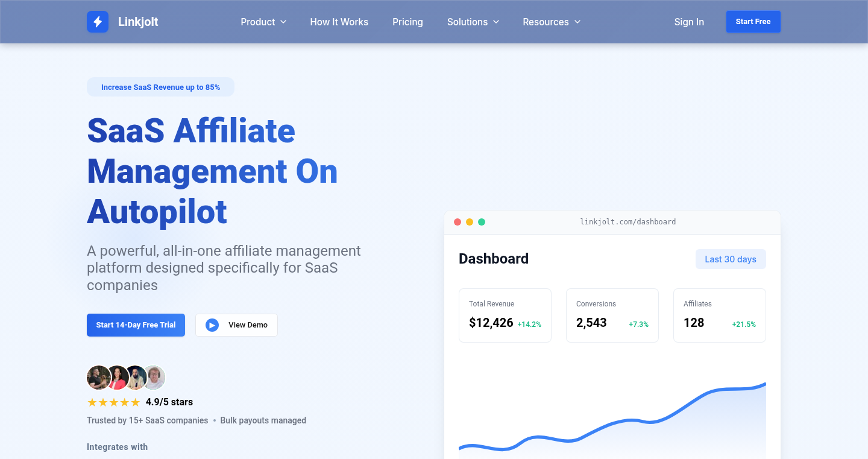The image size is (868, 459).
Task: Click Trusted by 15+ SaaS companies text
Action: point(148,420)
